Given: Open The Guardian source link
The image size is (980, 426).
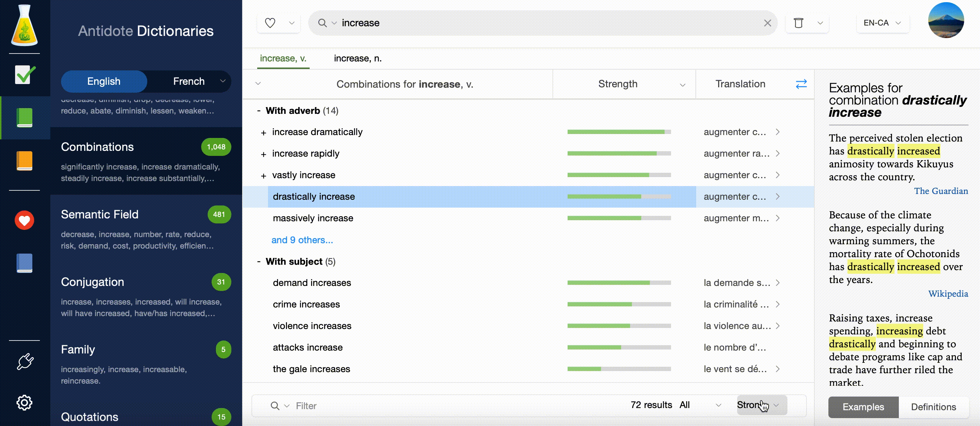Looking at the screenshot, I should pyautogui.click(x=941, y=191).
